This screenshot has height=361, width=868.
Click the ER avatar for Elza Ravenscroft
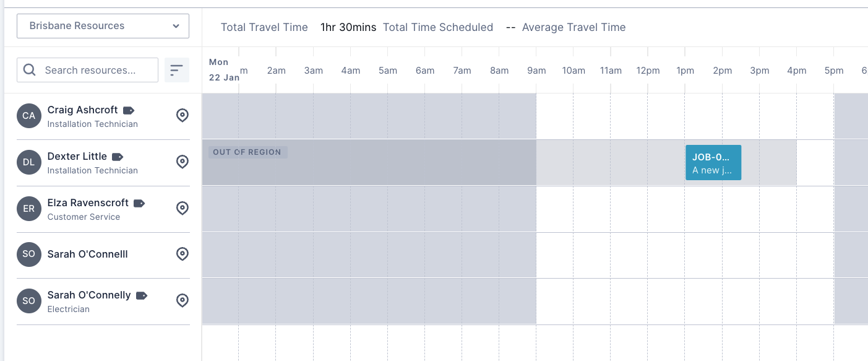tap(29, 209)
